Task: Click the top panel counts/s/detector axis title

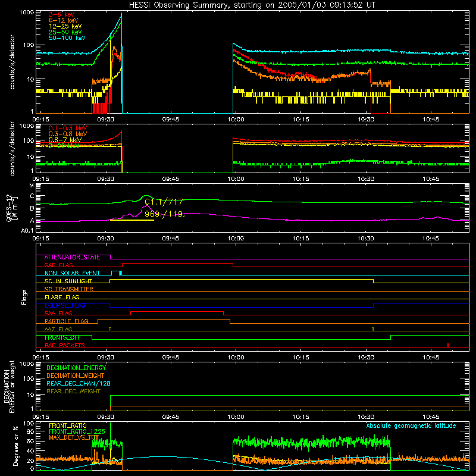Action: [x=12, y=62]
